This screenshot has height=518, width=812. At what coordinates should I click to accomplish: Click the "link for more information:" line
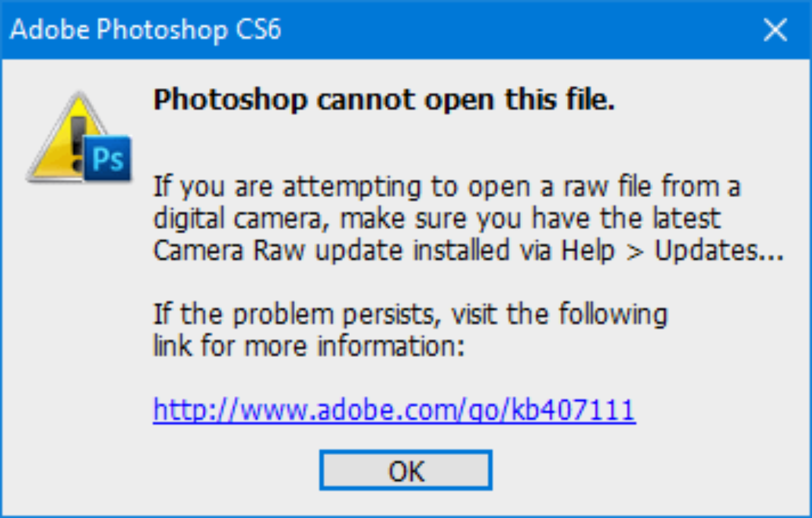click(x=309, y=346)
